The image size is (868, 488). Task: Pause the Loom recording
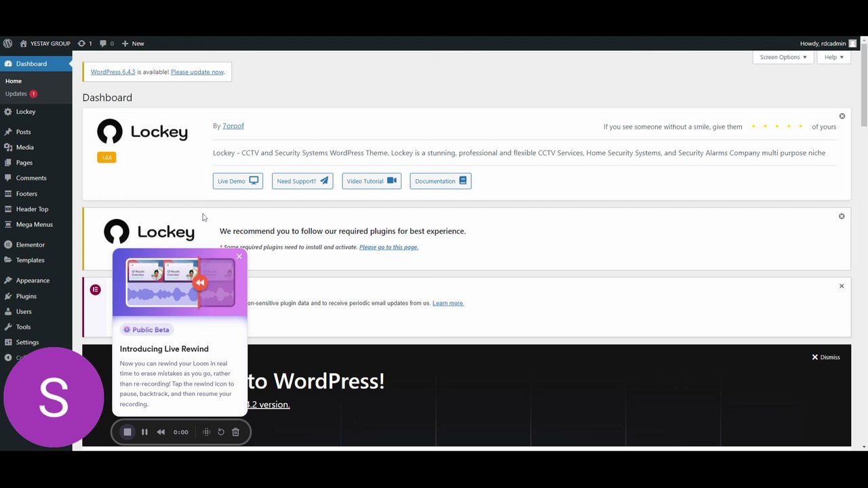point(144,432)
